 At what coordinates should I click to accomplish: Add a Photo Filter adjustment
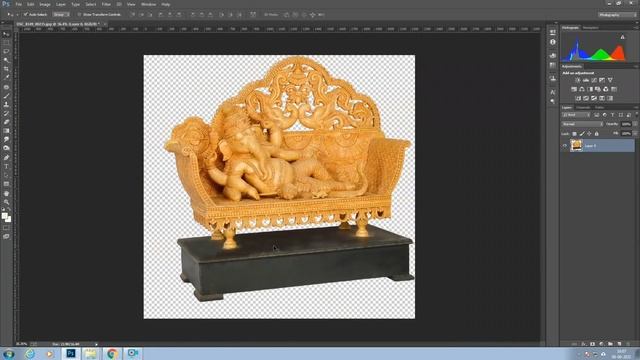[598, 89]
